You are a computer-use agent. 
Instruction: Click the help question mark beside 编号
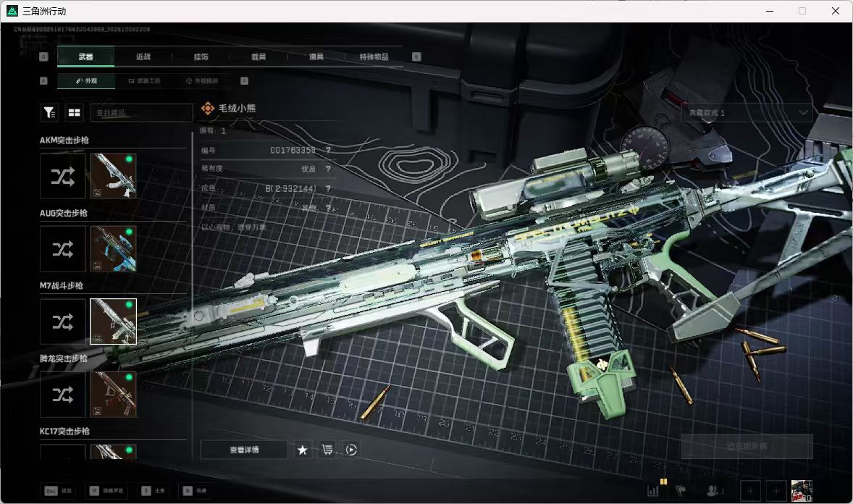click(328, 150)
